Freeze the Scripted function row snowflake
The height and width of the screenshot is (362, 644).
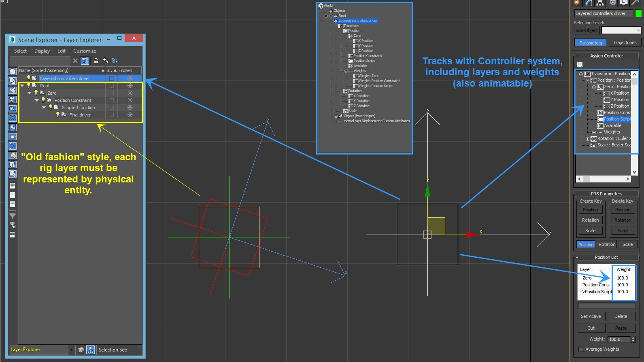pos(130,108)
